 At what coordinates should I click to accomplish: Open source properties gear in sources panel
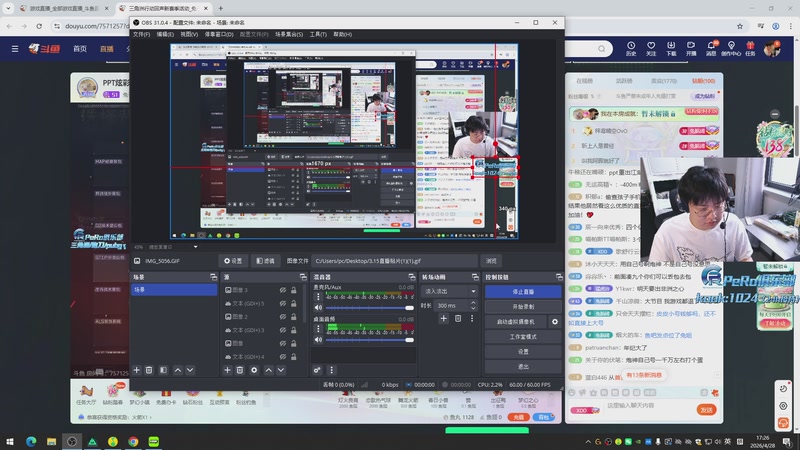[254, 370]
